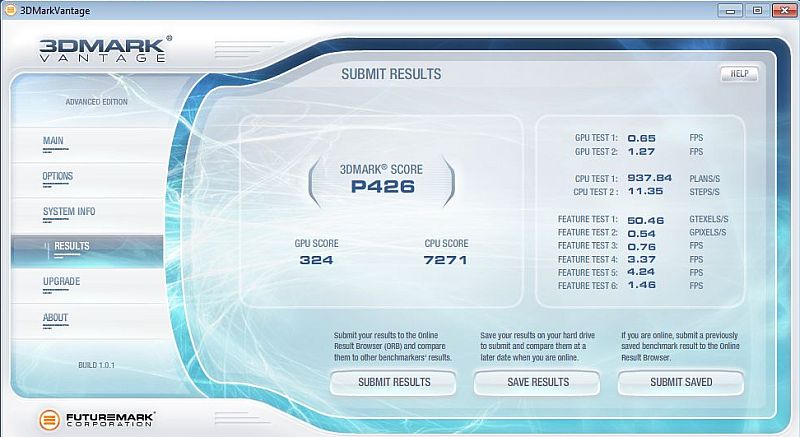Open the UPGRADE page
The width and height of the screenshot is (800, 437).
click(x=61, y=281)
